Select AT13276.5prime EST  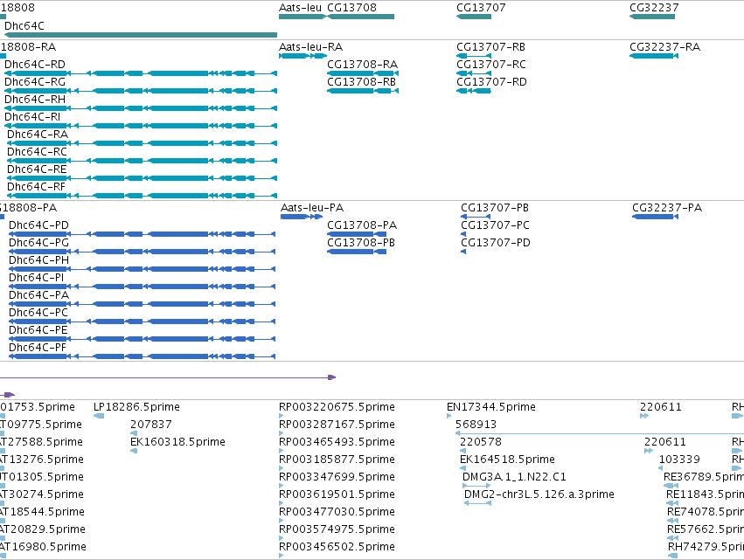tap(3, 468)
